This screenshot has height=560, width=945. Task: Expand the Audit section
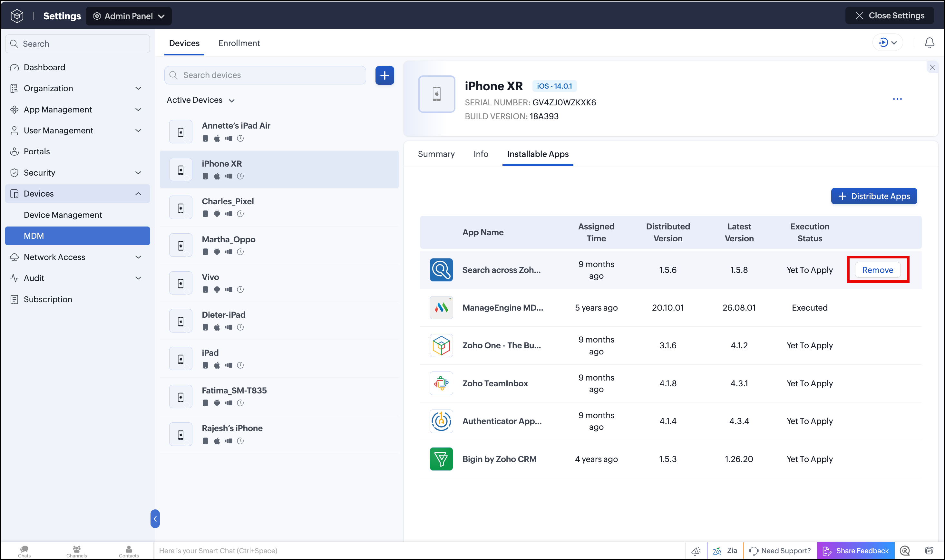77,278
